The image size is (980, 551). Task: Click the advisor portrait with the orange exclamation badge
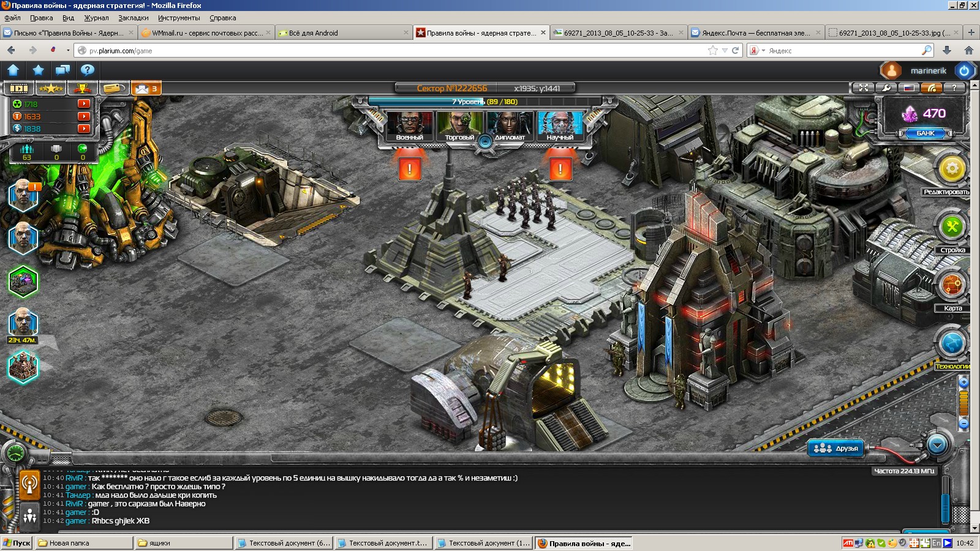pyautogui.click(x=23, y=195)
